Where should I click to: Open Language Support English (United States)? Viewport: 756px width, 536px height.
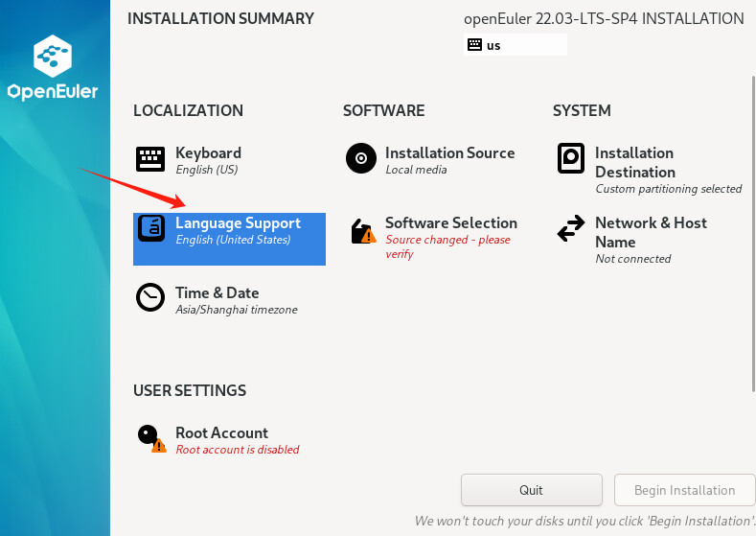click(234, 240)
